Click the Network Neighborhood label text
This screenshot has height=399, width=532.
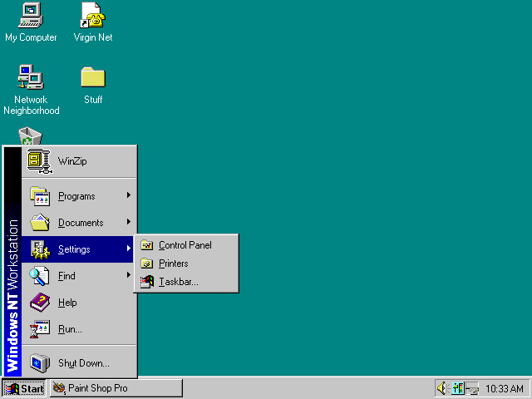tap(32, 105)
